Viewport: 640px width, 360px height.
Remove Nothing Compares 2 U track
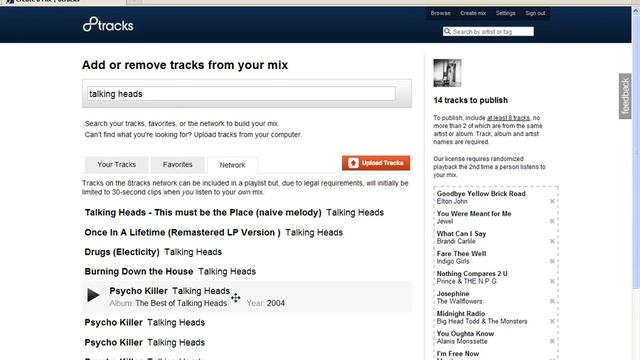point(552,281)
